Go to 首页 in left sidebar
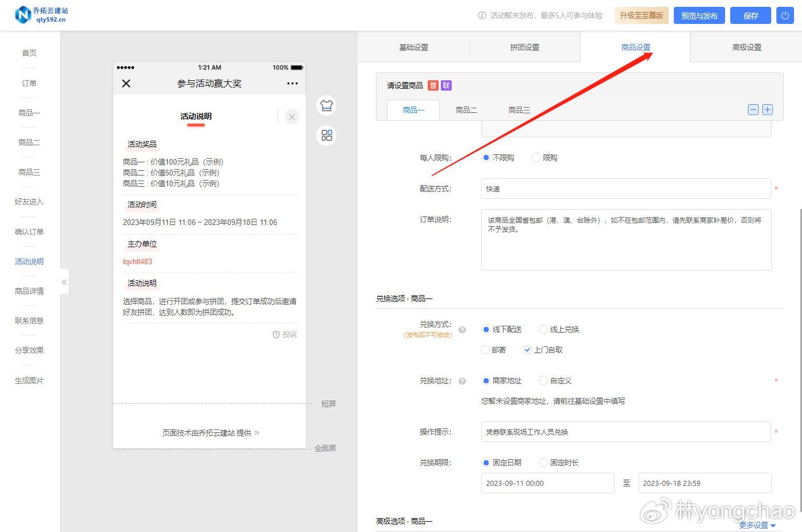This screenshot has height=532, width=802. pos(29,53)
